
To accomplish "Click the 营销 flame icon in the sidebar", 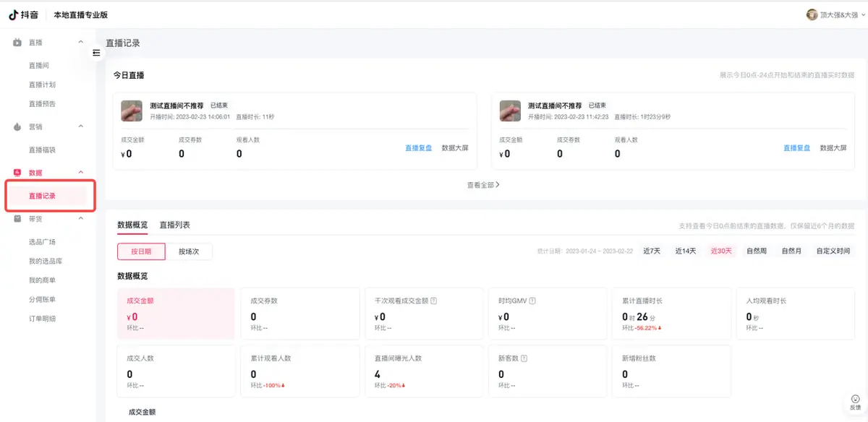I will (17, 126).
